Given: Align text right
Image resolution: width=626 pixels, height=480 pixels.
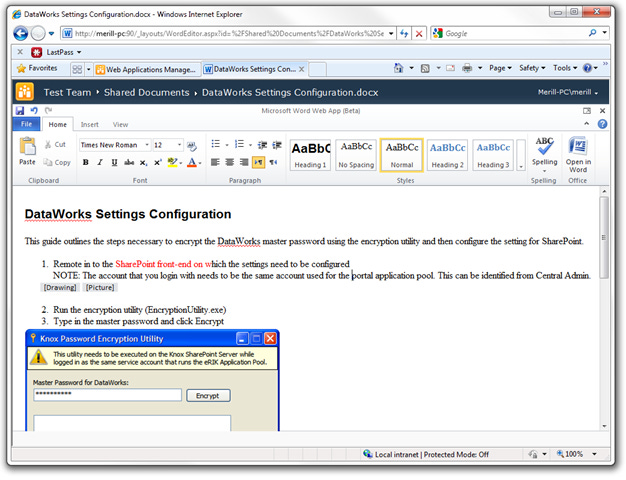Looking at the screenshot, I should pos(244,162).
